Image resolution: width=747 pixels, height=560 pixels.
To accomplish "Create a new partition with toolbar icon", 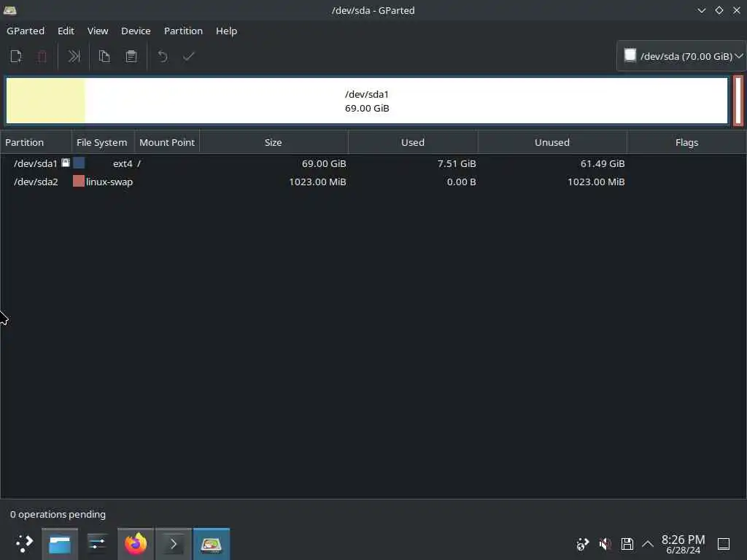I will tap(16, 57).
